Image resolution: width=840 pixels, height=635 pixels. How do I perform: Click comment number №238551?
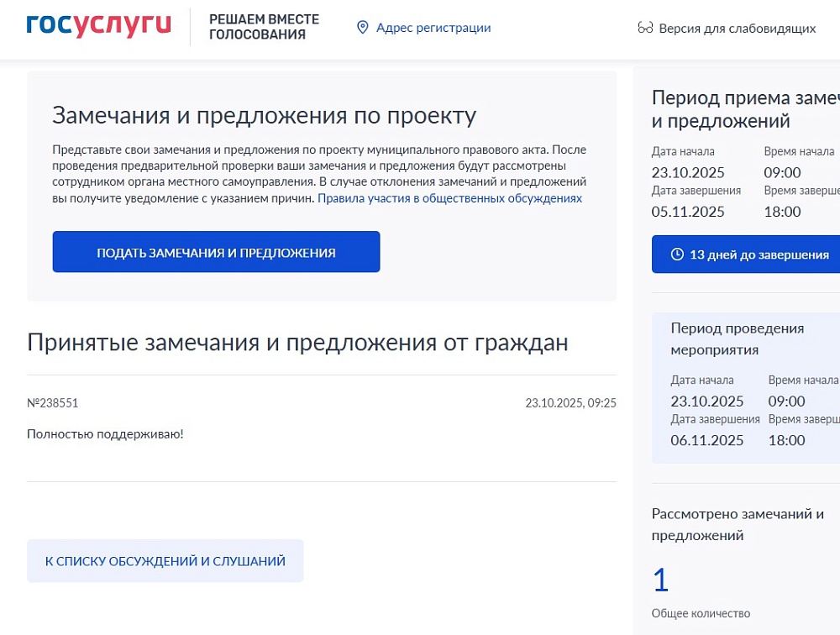pyautogui.click(x=53, y=403)
